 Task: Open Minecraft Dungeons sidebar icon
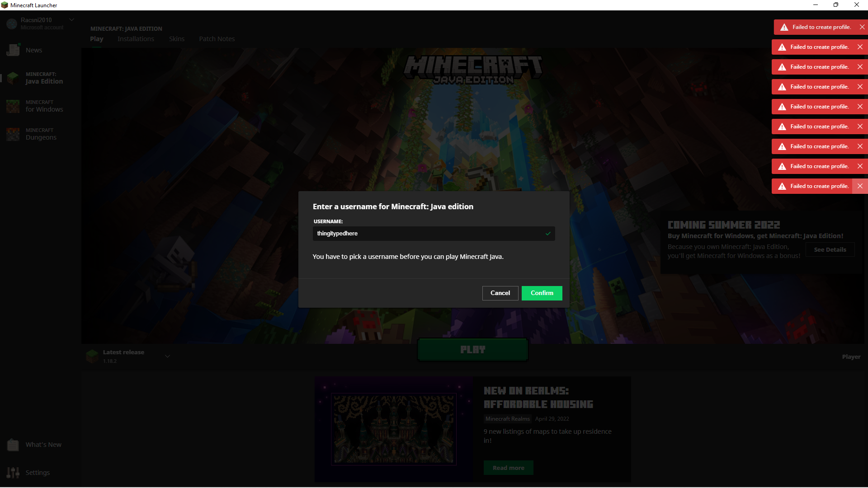[13, 134]
